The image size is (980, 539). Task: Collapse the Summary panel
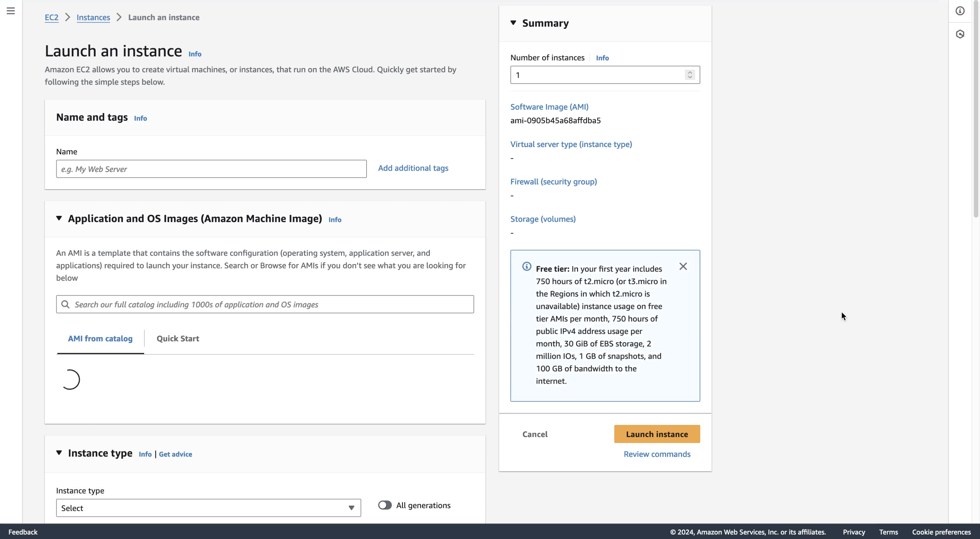point(513,23)
